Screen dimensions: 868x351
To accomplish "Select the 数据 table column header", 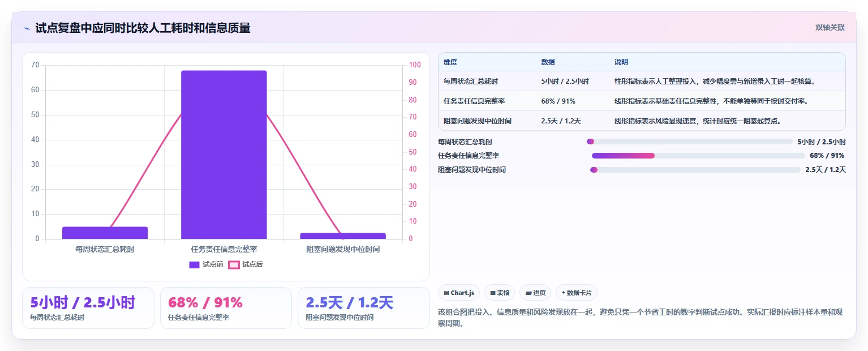I will pos(548,62).
